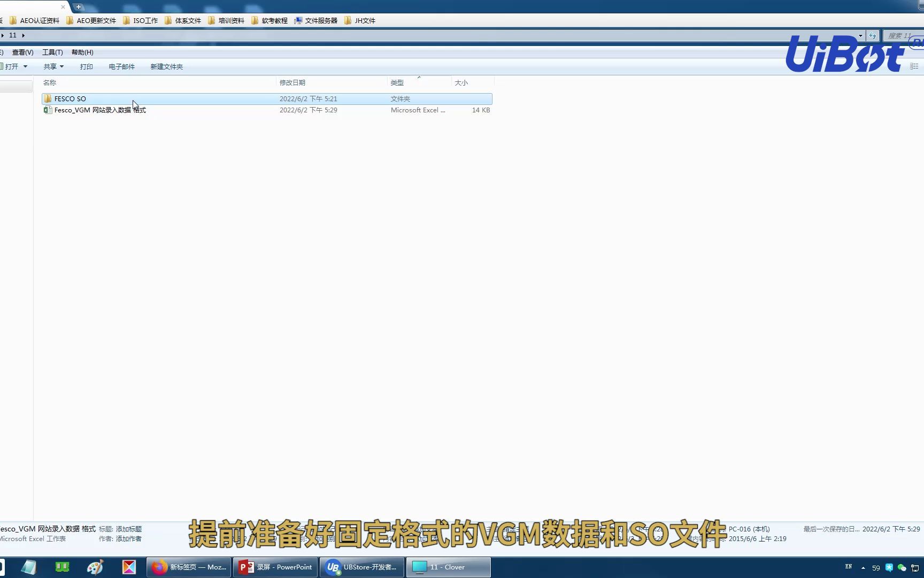The height and width of the screenshot is (578, 924).
Task: Change the file view layout icon
Action: 914,66
